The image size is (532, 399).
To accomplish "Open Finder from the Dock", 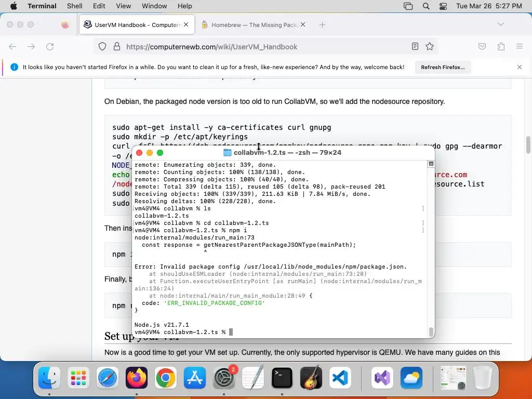I will pos(49,378).
